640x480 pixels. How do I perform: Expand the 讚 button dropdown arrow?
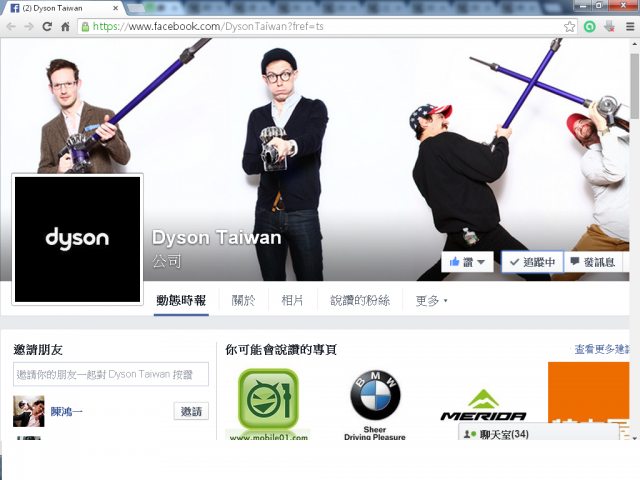[482, 262]
